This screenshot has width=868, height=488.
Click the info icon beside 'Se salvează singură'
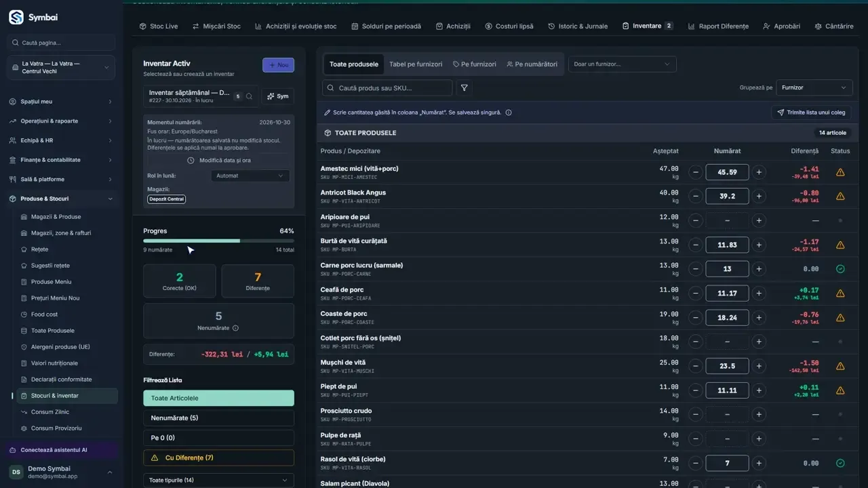(x=509, y=113)
